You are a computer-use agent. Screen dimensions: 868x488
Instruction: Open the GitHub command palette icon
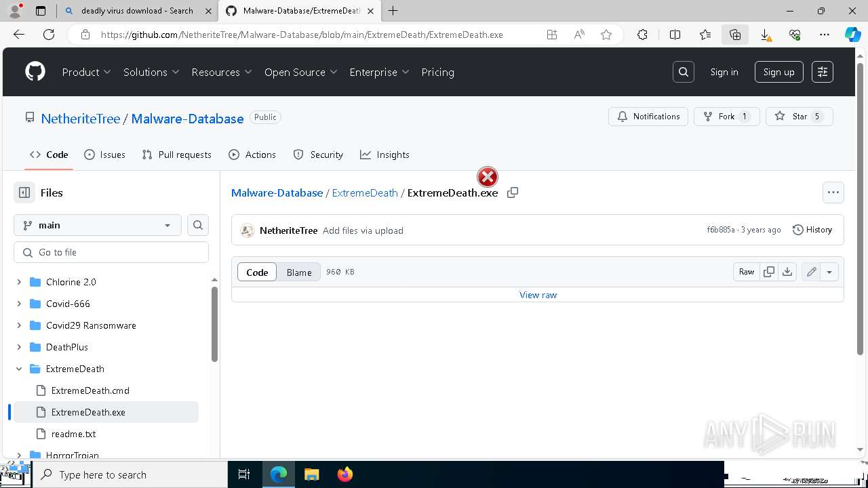point(823,72)
